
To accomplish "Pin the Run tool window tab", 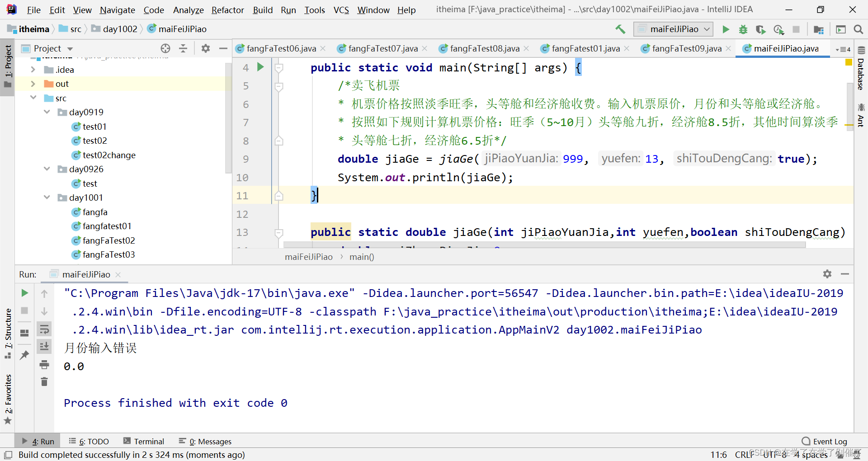I will [24, 356].
